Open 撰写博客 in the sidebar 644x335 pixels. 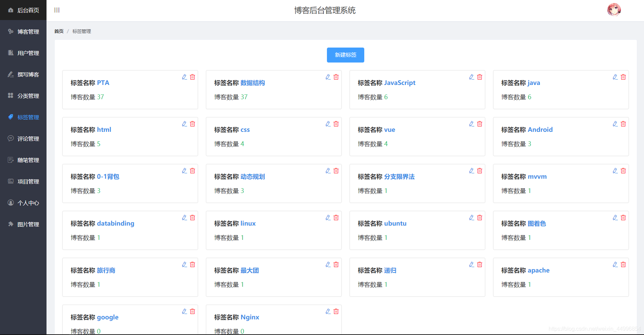point(23,74)
